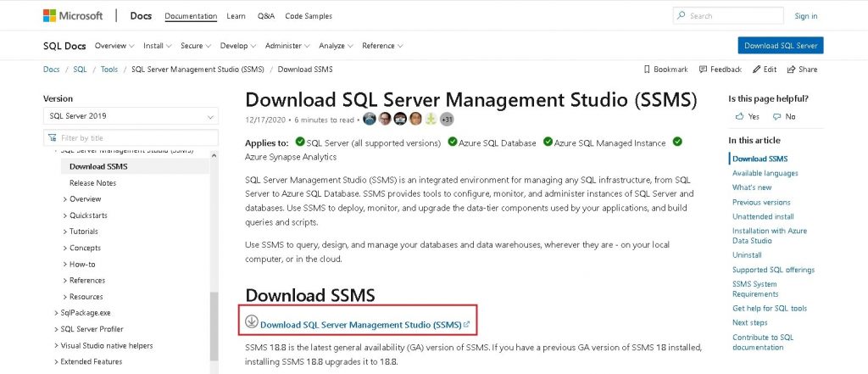
Task: Click the Bookmark icon
Action: [647, 70]
